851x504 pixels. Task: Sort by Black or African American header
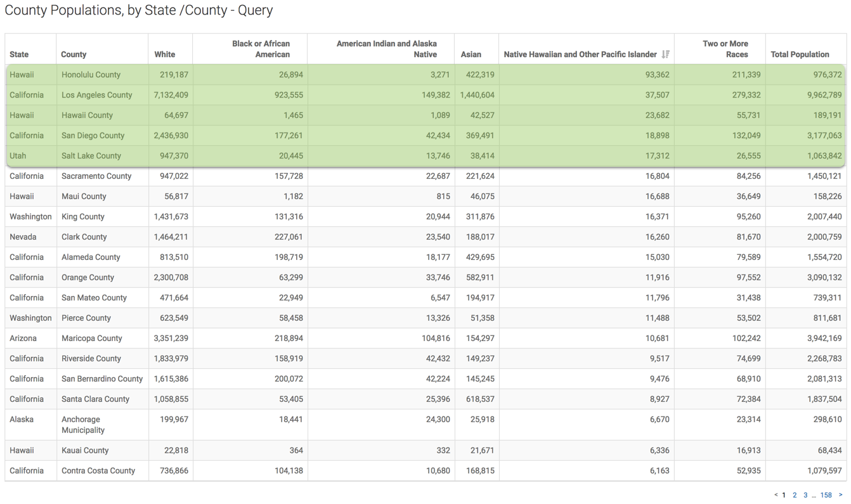[261, 49]
